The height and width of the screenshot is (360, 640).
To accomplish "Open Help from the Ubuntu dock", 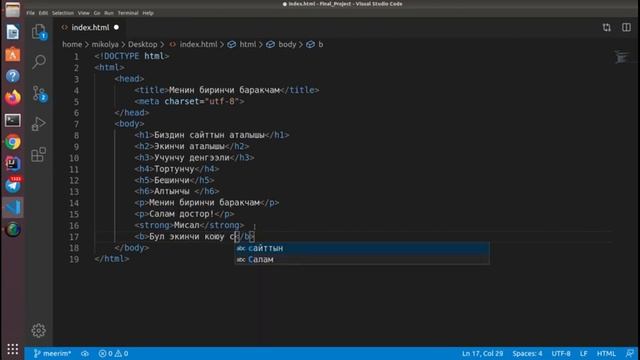I will 13,76.
